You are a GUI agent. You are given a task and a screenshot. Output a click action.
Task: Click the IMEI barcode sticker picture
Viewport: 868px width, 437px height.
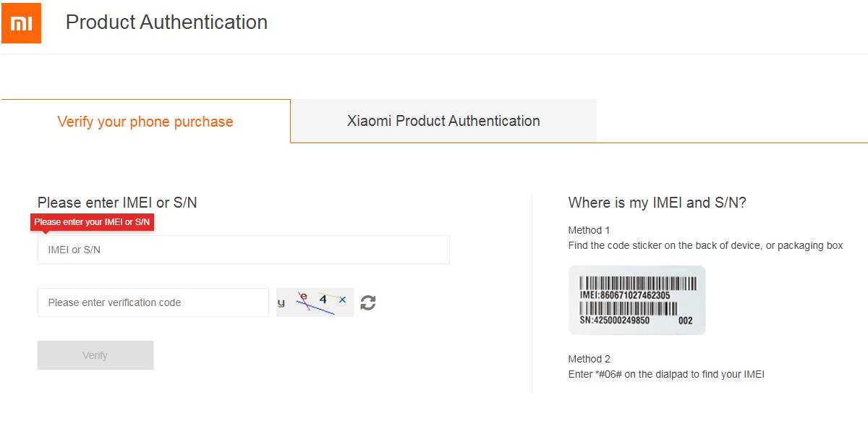[637, 300]
